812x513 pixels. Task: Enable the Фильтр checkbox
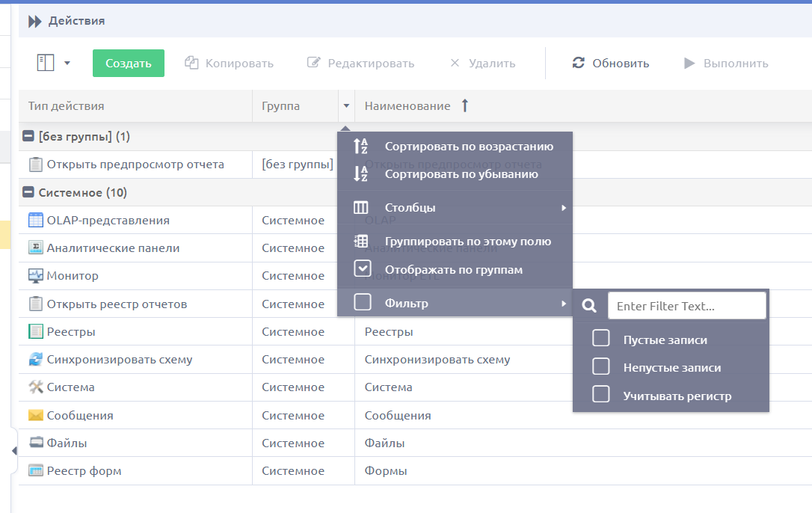363,302
